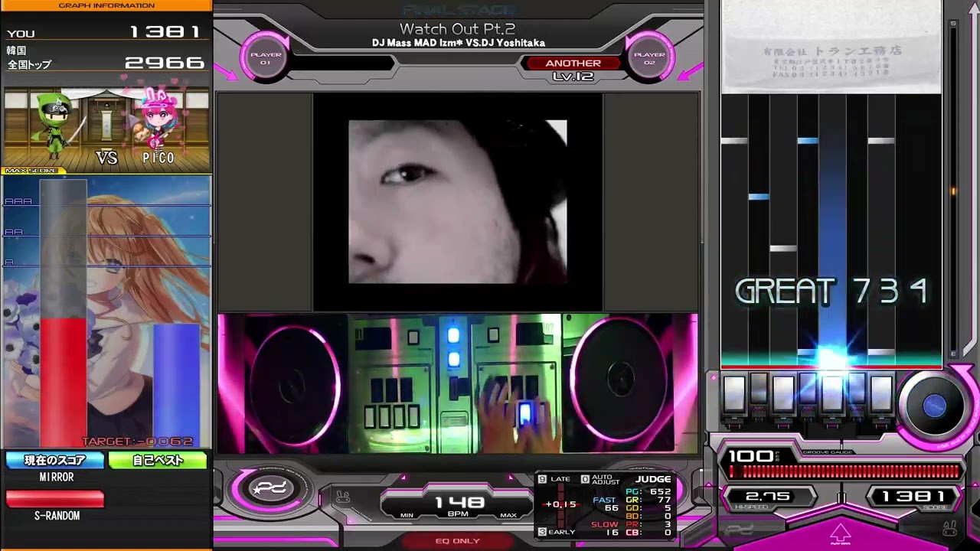Image resolution: width=980 pixels, height=551 pixels.
Task: Click the EQ ONLY button
Action: (457, 540)
